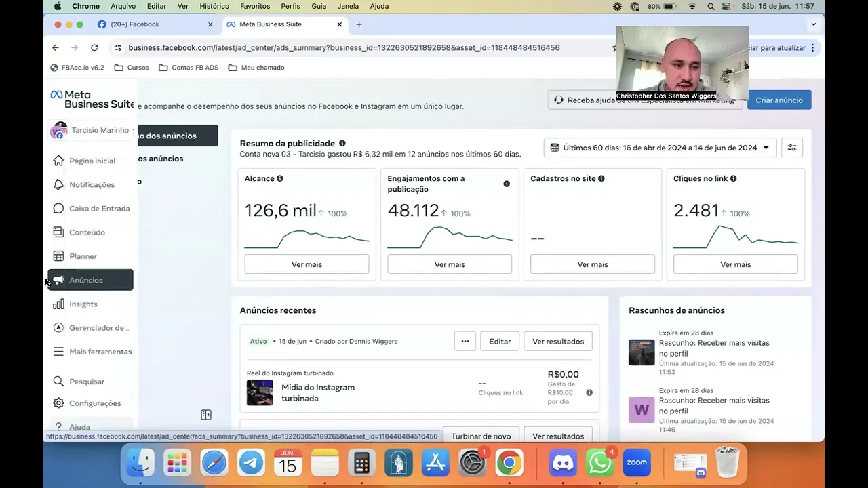The image size is (868, 488).
Task: Open WhatsApp from the Dock
Action: 600,464
